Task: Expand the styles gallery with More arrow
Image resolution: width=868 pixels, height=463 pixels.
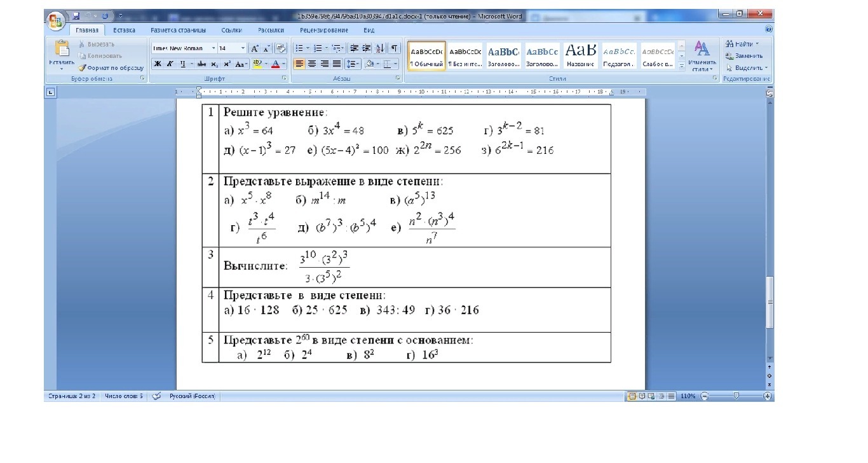Action: point(682,67)
